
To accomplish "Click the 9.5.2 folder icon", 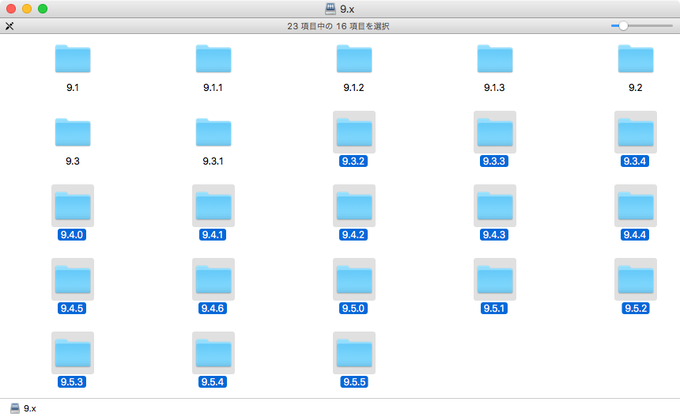I will [635, 280].
